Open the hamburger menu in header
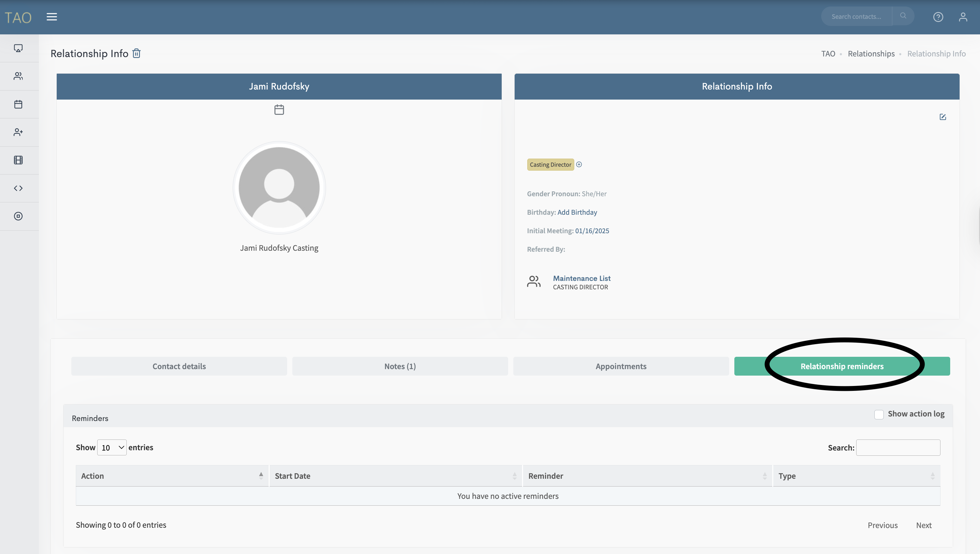This screenshot has width=980, height=554. pos(52,17)
